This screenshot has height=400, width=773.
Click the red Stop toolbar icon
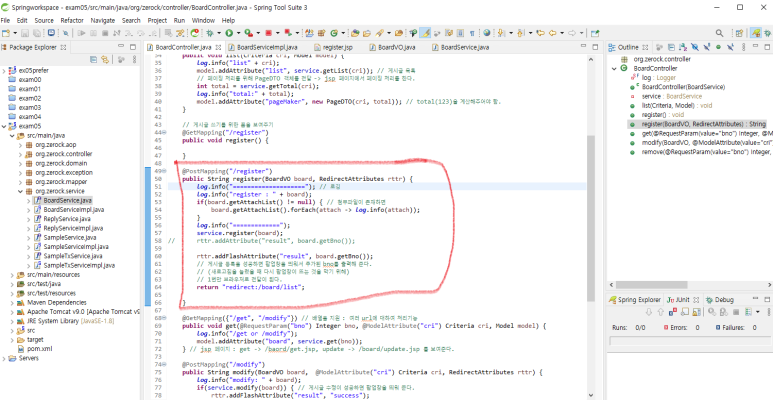click(x=269, y=33)
